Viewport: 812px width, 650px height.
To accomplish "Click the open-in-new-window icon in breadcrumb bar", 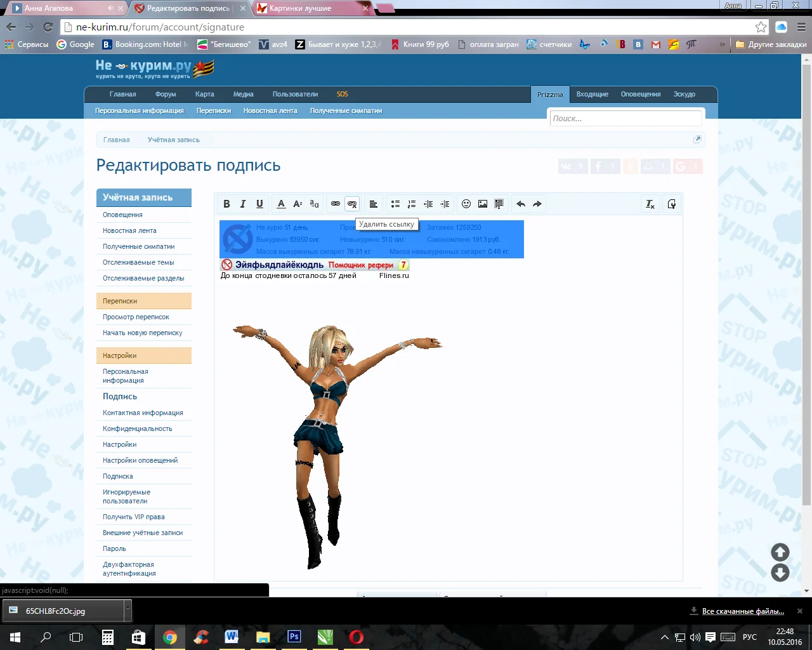I will [x=697, y=140].
